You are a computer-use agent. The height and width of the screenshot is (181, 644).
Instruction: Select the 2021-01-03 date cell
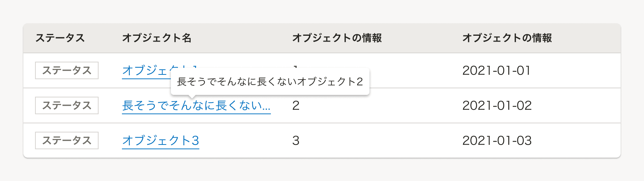[497, 140]
